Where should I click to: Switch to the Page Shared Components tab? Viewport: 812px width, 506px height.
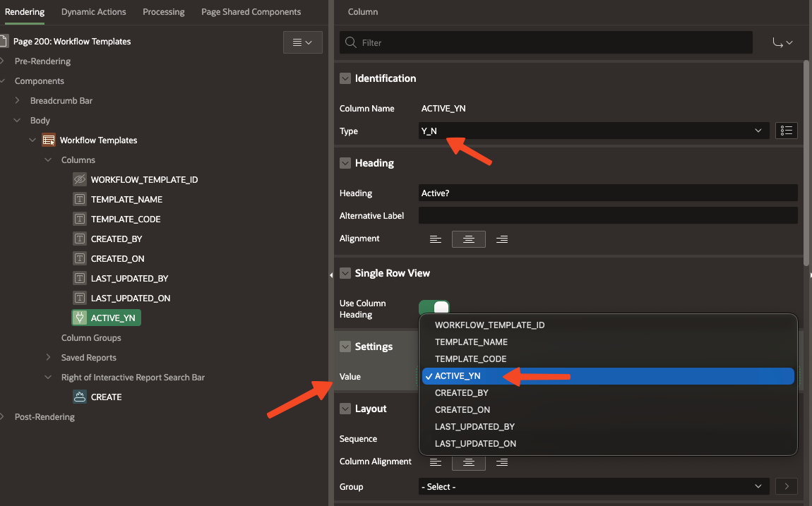click(x=251, y=11)
